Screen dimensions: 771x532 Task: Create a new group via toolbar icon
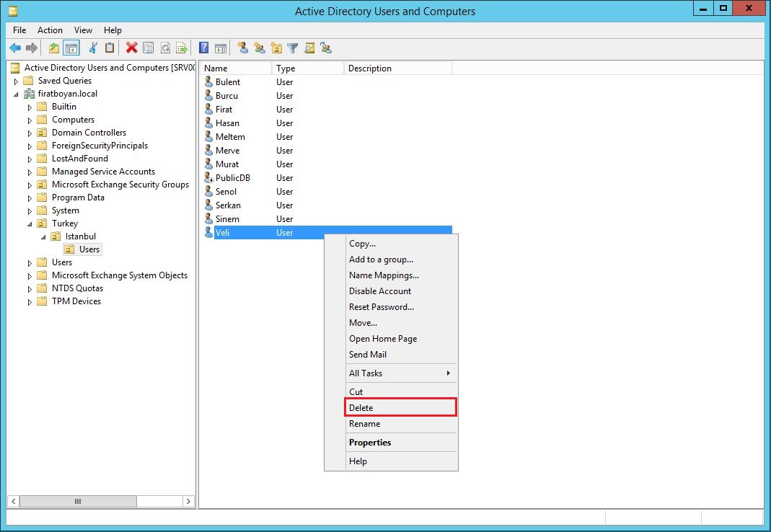pyautogui.click(x=260, y=48)
